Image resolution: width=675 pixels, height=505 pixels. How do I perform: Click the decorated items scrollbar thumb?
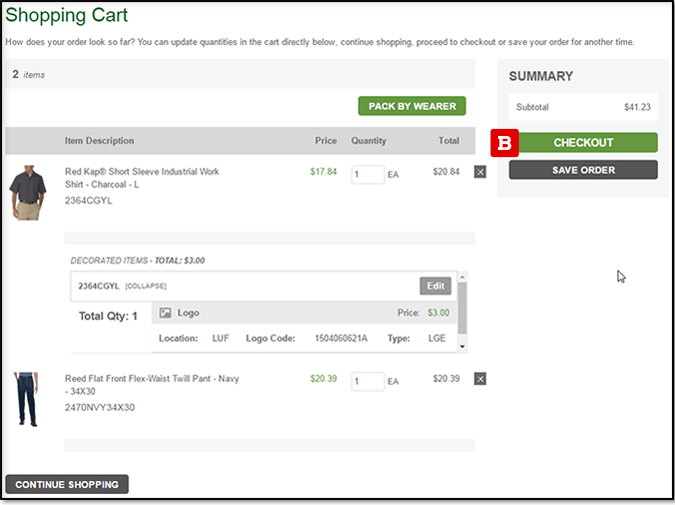(462, 309)
